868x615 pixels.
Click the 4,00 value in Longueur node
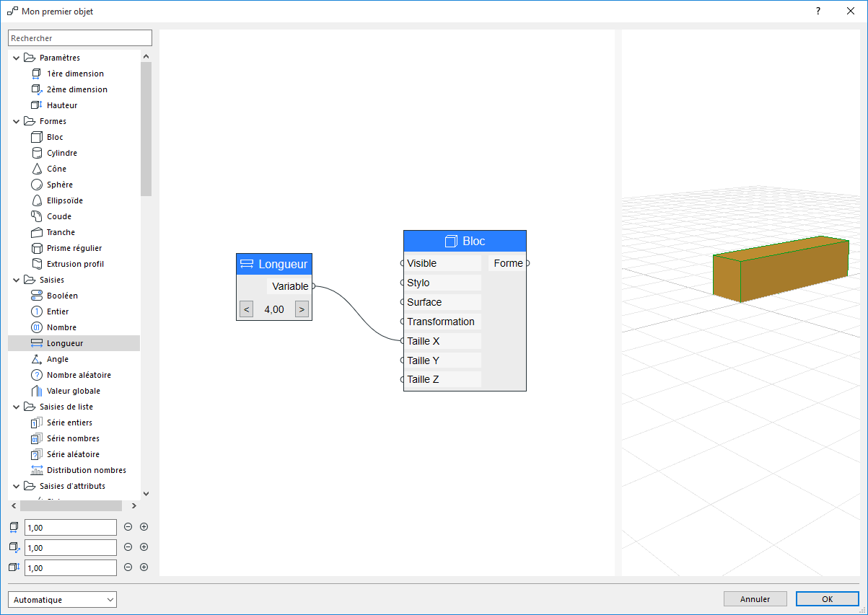pyautogui.click(x=274, y=309)
